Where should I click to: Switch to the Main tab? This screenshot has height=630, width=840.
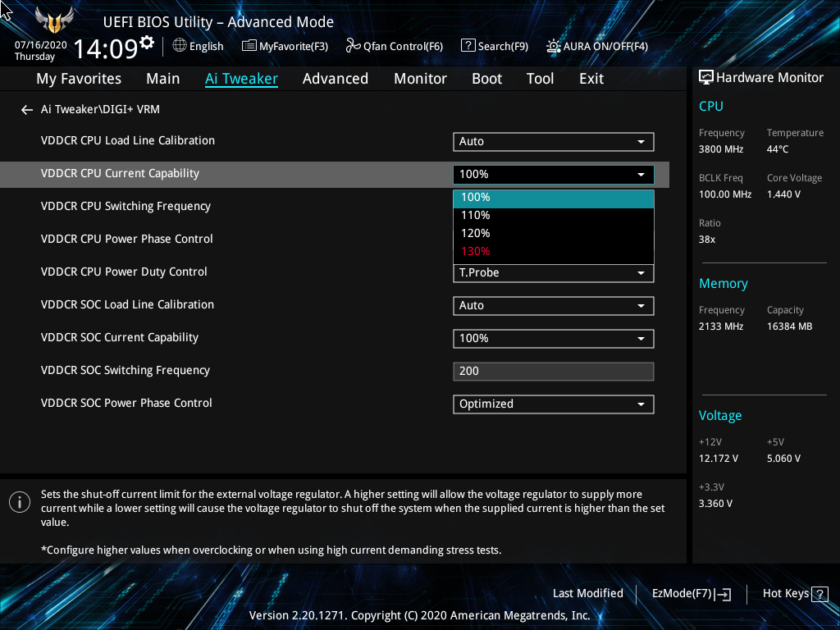[163, 79]
